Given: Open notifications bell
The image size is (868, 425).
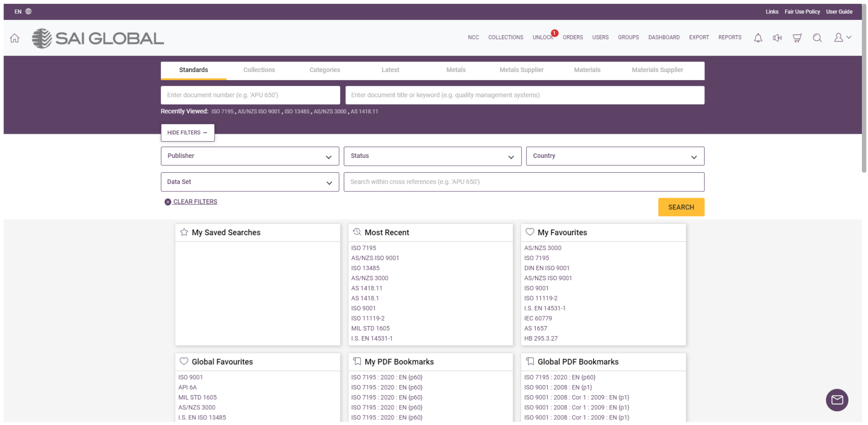Looking at the screenshot, I should [758, 38].
